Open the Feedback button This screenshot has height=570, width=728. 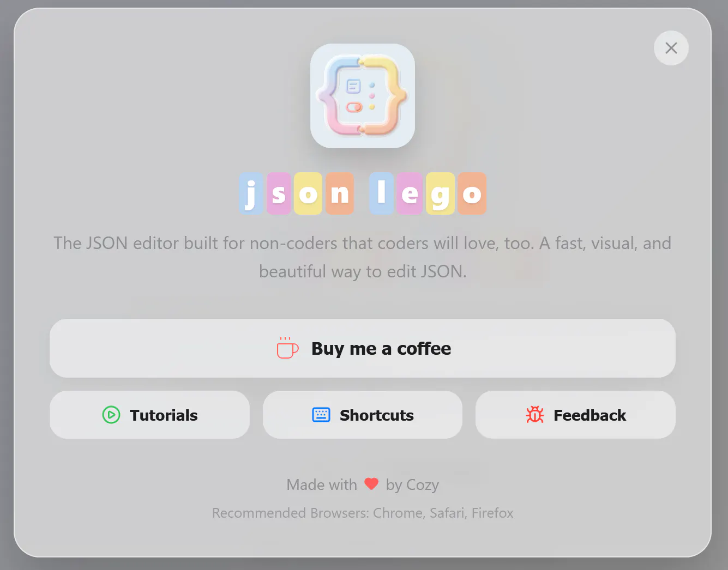tap(575, 415)
